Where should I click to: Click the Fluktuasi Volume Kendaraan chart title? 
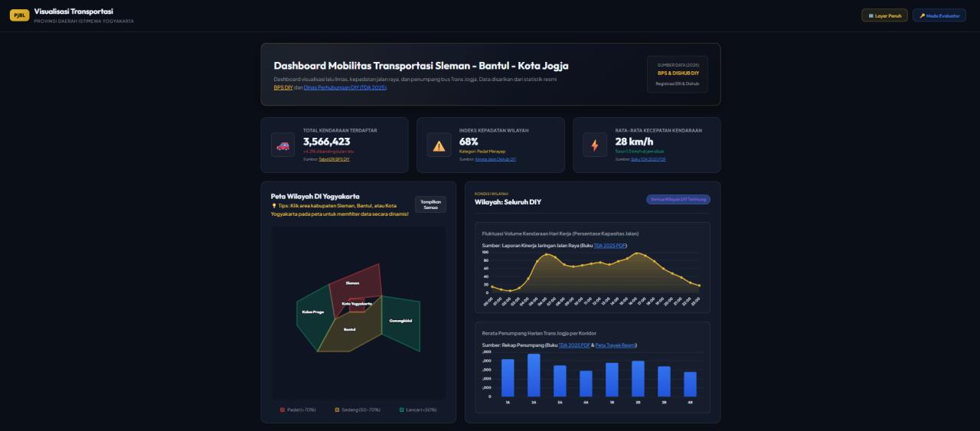[x=560, y=233]
